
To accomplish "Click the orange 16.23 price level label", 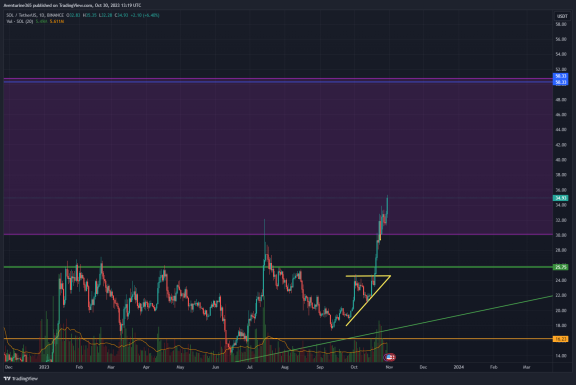I will pyautogui.click(x=561, y=339).
